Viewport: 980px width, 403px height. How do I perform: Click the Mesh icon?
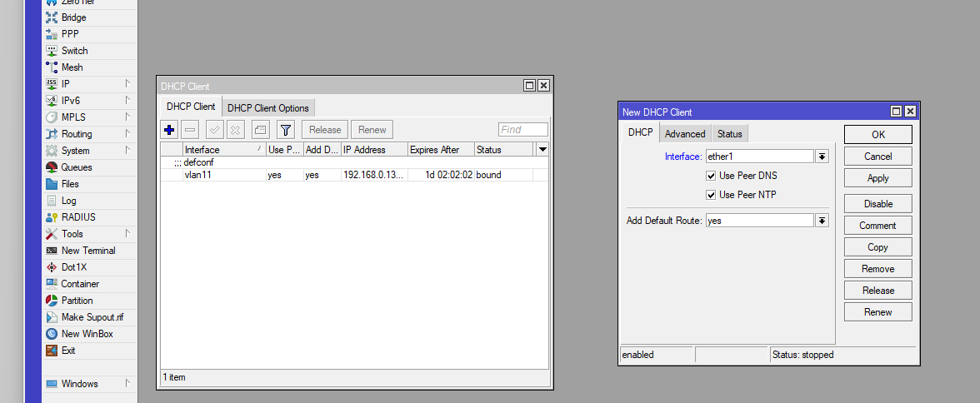[52, 67]
